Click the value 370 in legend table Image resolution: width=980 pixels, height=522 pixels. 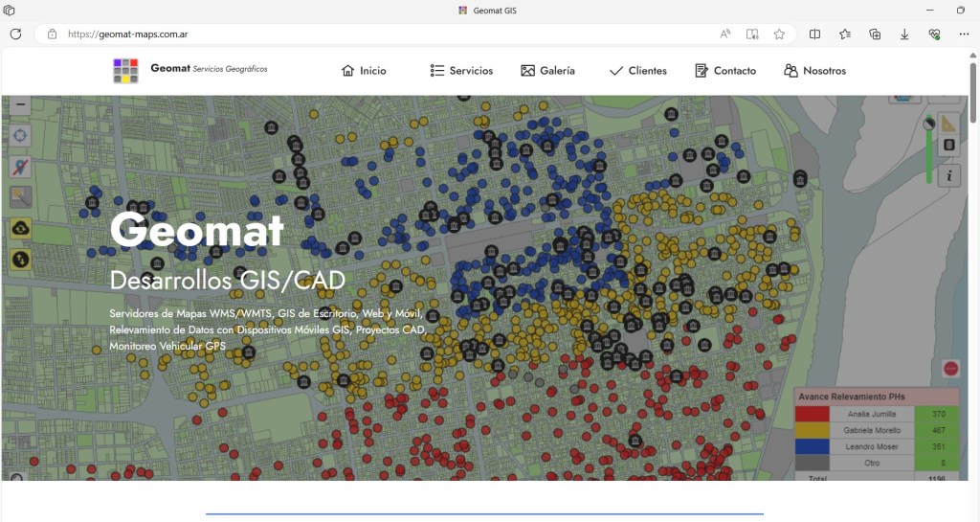pyautogui.click(x=939, y=414)
